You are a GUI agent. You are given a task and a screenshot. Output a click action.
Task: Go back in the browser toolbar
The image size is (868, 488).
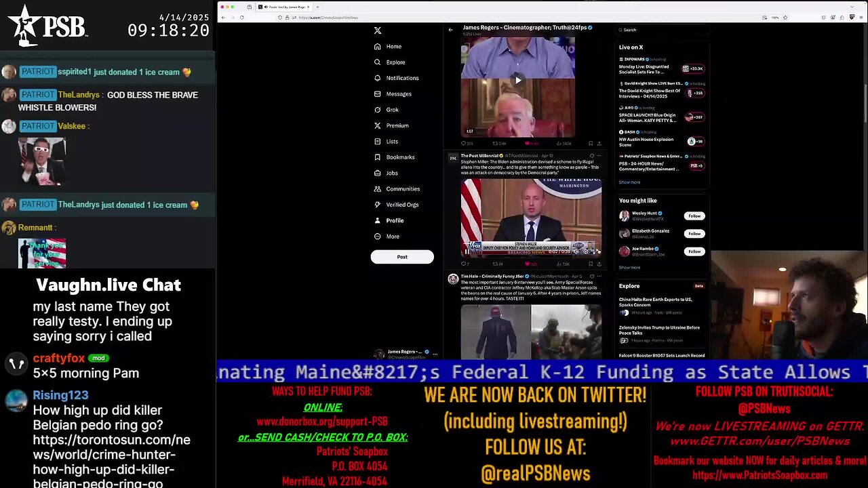(224, 17)
